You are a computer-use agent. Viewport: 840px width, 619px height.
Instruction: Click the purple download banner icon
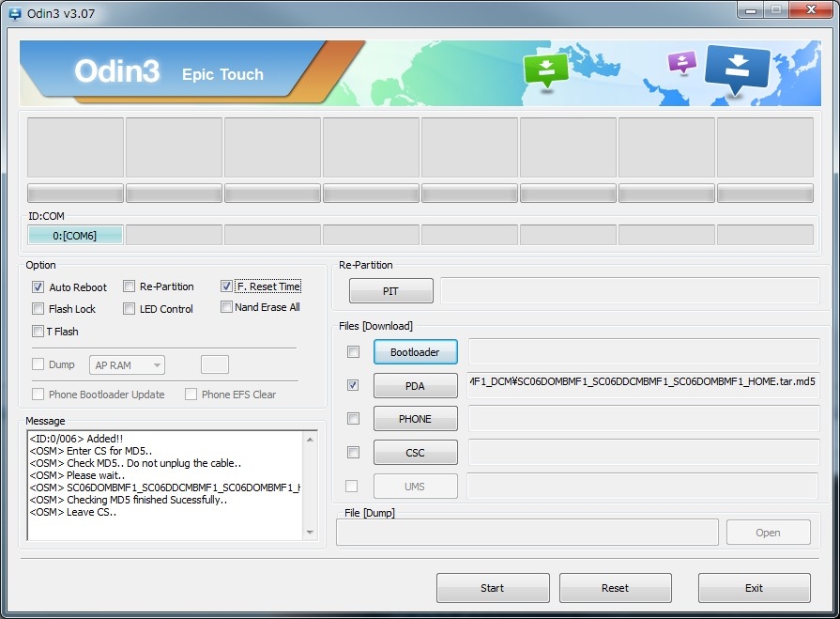pyautogui.click(x=682, y=62)
